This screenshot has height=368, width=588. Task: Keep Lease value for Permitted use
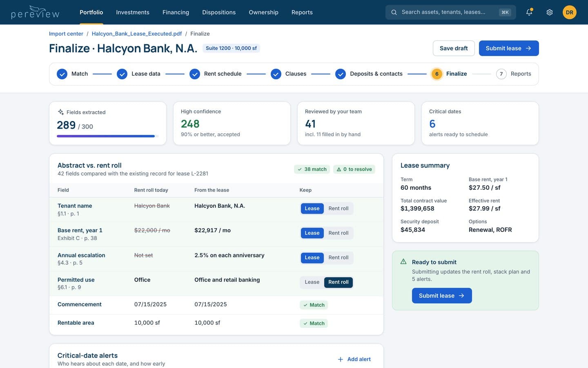[x=312, y=282]
